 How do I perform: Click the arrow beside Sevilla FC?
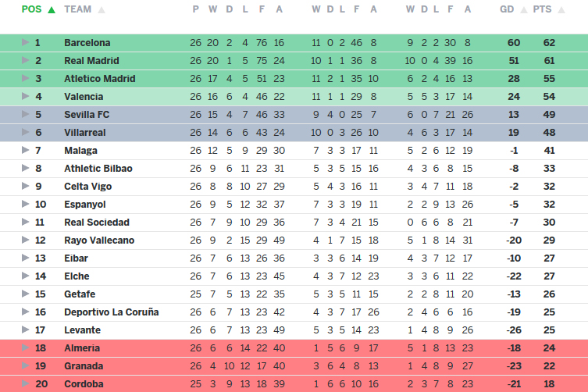(25, 115)
